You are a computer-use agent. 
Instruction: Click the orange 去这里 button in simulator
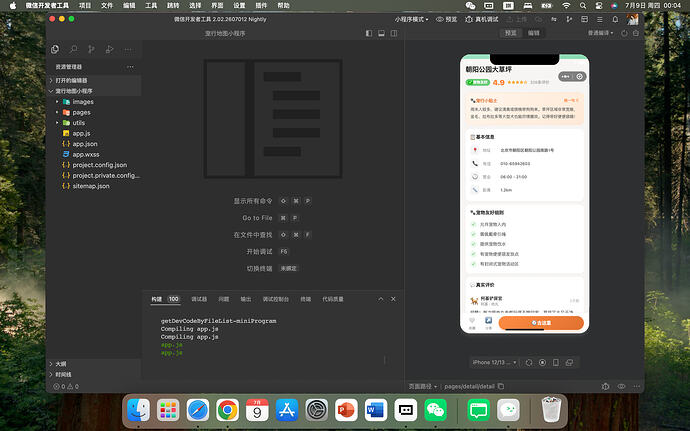pos(541,323)
